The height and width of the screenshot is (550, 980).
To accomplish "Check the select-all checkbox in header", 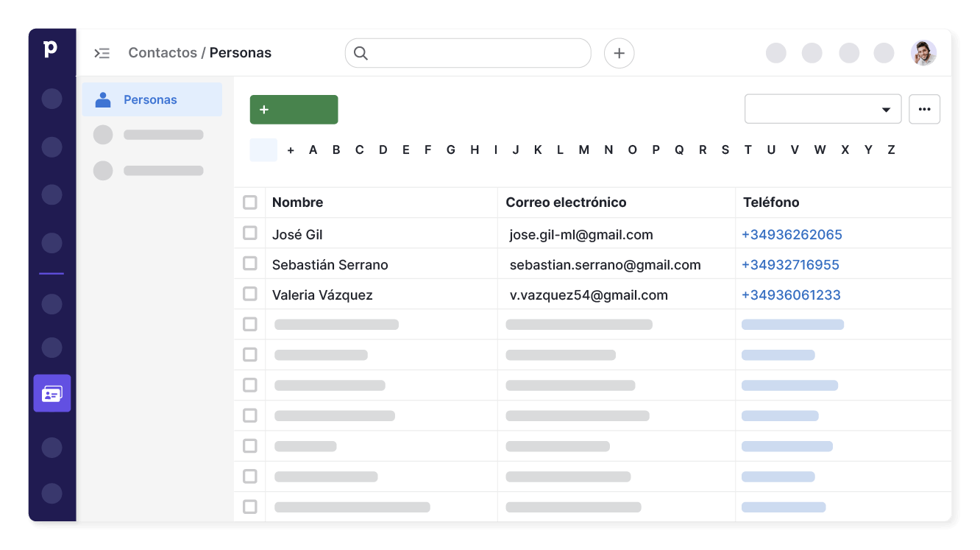I will click(250, 202).
